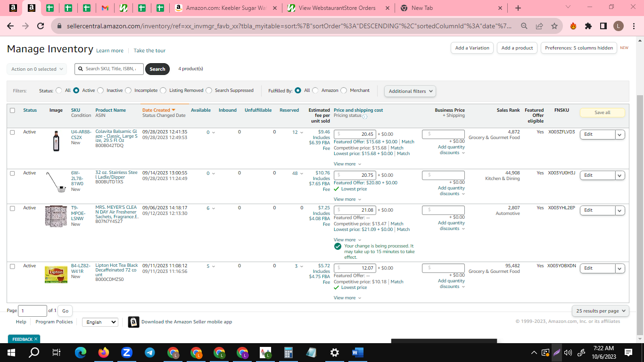The height and width of the screenshot is (362, 644).
Task: Open Microsoft Word from the taskbar
Action: pyautogui.click(x=357, y=352)
